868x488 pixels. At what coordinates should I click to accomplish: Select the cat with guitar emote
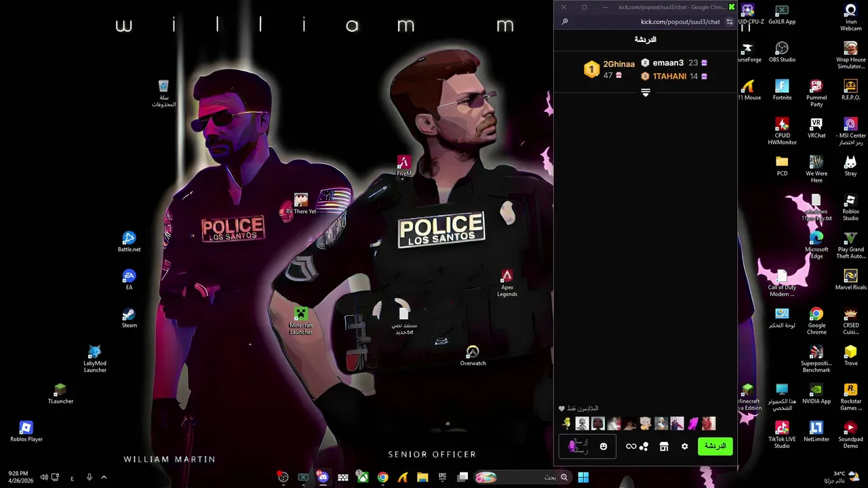click(x=646, y=424)
